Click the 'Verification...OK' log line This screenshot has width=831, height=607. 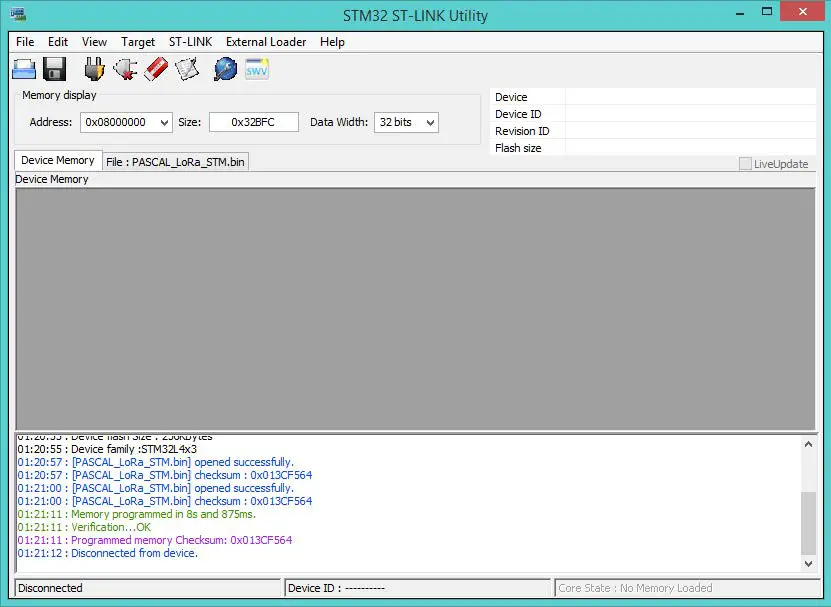[84, 527]
